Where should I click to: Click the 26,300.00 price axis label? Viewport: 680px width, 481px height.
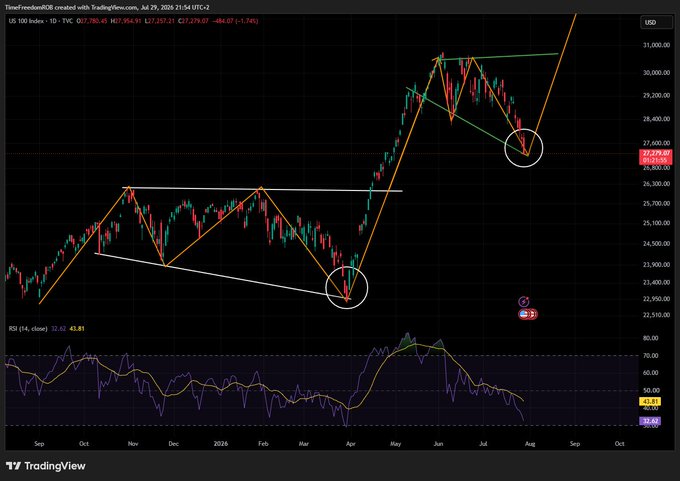[x=656, y=184]
